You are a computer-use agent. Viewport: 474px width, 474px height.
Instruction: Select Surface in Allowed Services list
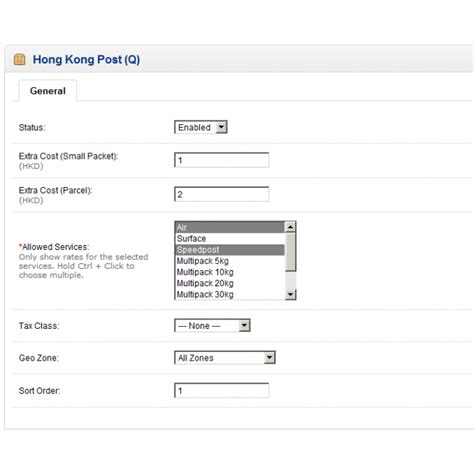pos(230,239)
